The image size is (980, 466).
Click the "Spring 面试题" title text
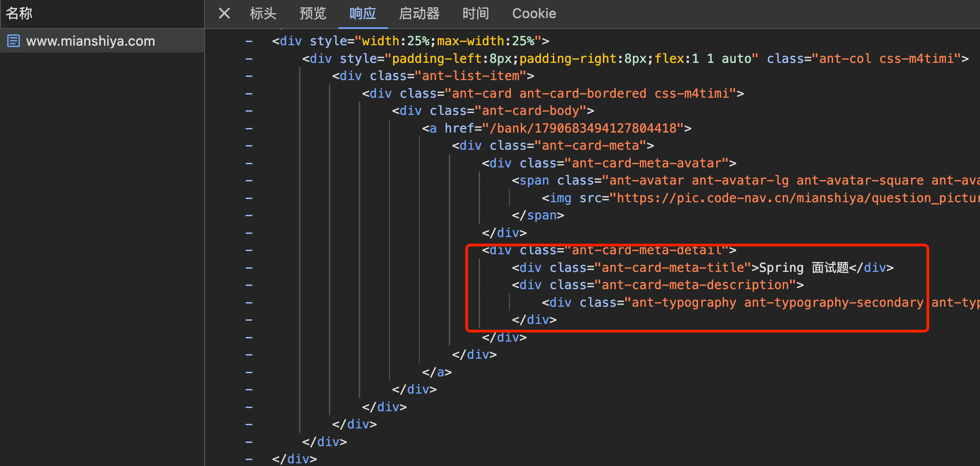click(x=804, y=268)
